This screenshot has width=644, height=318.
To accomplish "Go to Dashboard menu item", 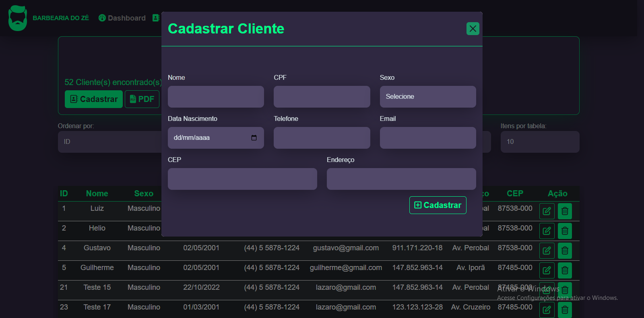I will (x=122, y=18).
